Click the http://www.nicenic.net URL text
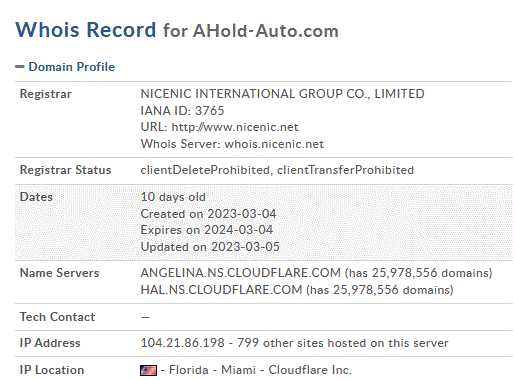Viewport: 514px width, 380px height. pos(235,127)
